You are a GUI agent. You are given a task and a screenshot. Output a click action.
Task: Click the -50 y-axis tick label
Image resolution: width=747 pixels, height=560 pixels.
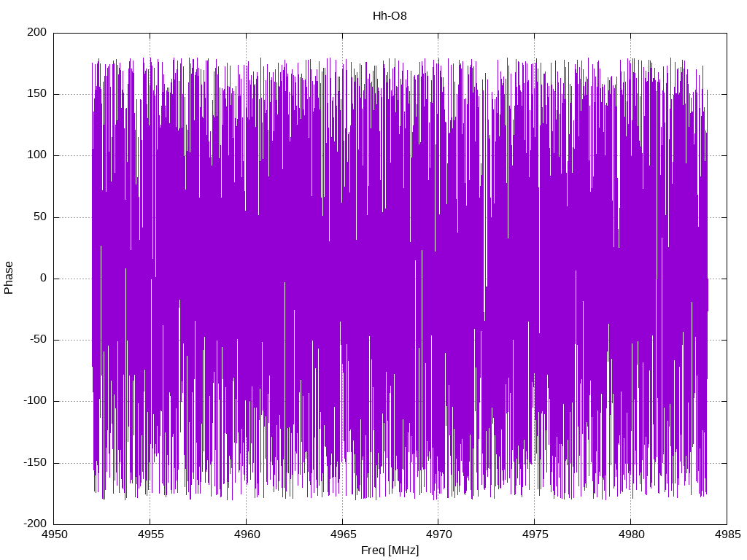pos(38,340)
